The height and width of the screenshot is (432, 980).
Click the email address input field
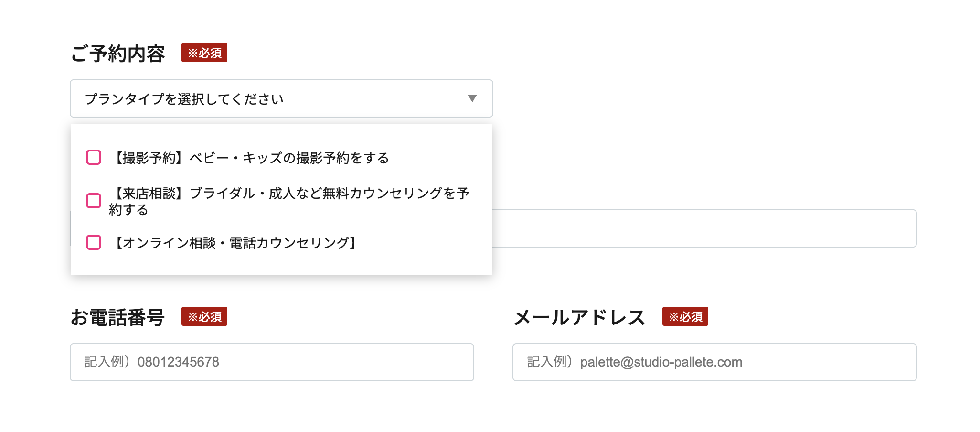click(x=714, y=362)
